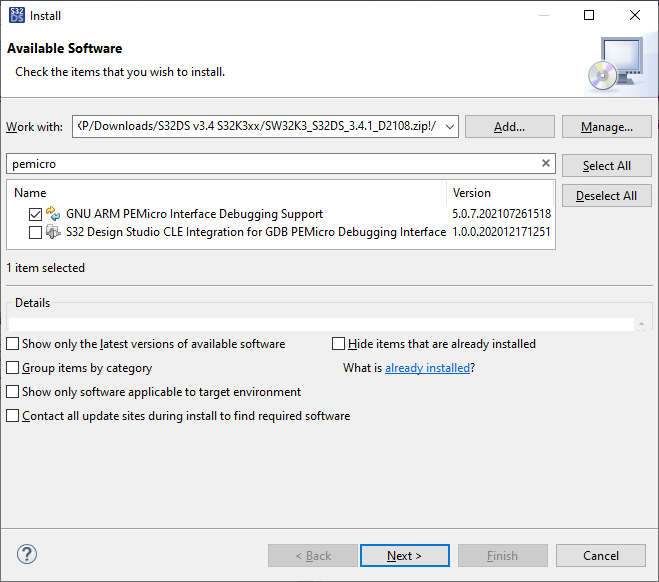Screen dimensions: 659x582
Task: Enable contact all update sites option
Action: click(13, 416)
